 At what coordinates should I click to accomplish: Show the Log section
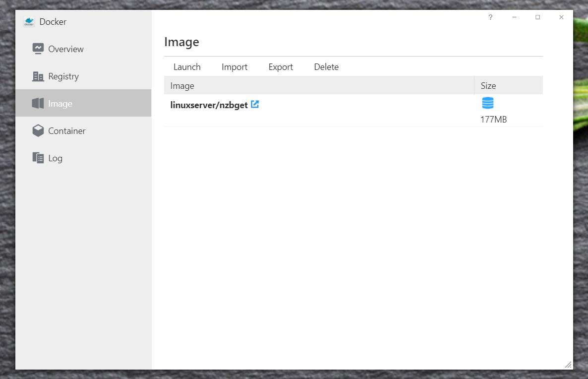click(55, 158)
